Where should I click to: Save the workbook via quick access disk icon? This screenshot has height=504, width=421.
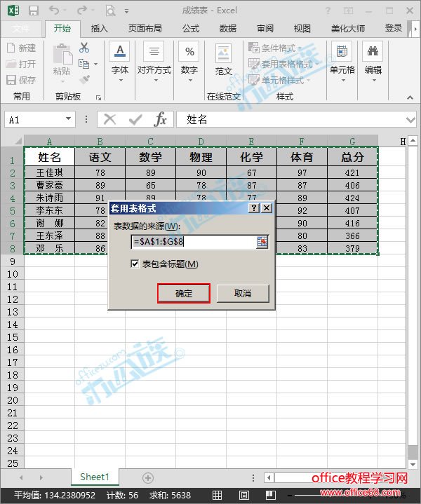34,11
